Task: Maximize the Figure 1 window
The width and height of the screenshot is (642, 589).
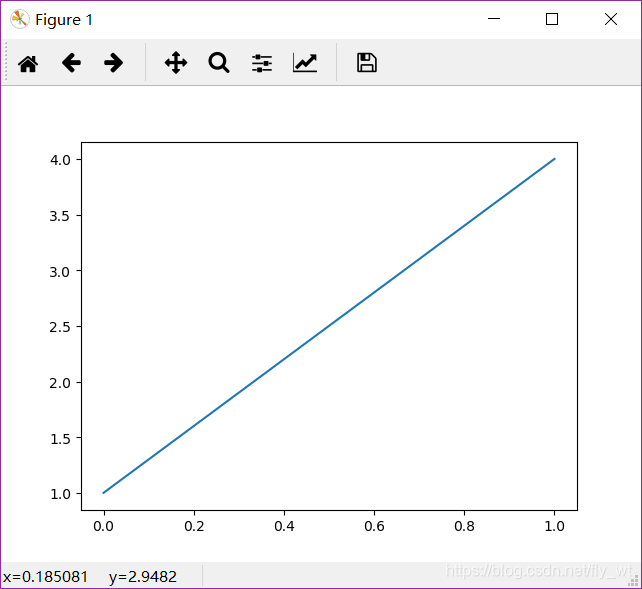Action: click(552, 19)
